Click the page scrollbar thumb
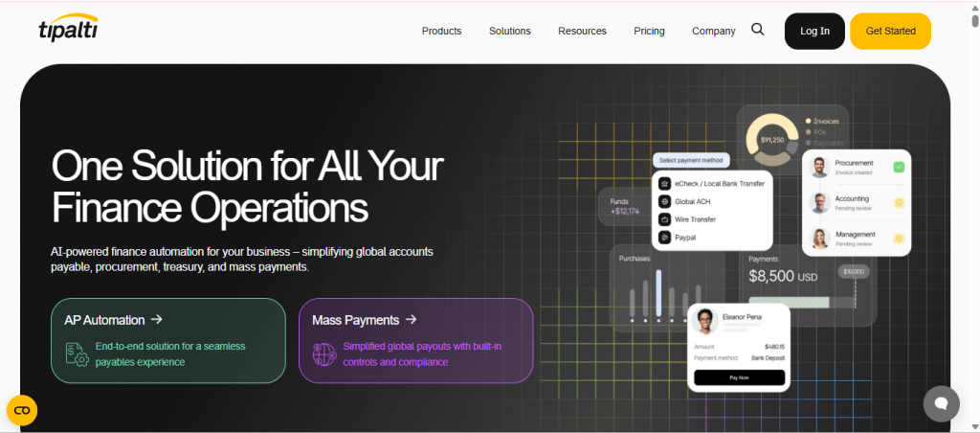The height and width of the screenshot is (433, 980). [975, 20]
